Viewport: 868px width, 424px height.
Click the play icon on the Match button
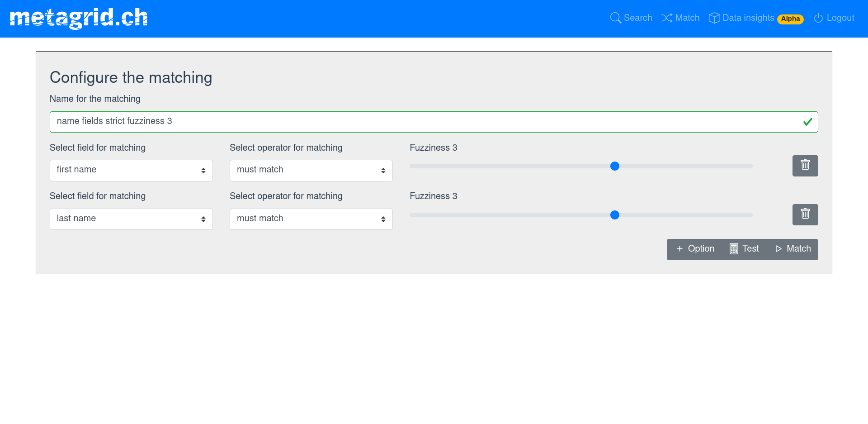(778, 249)
